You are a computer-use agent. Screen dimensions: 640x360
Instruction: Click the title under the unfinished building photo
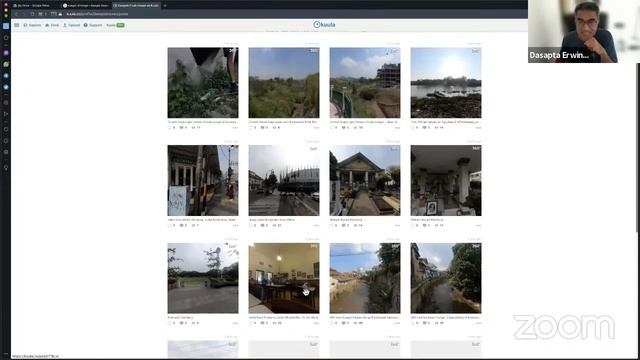pos(364,122)
